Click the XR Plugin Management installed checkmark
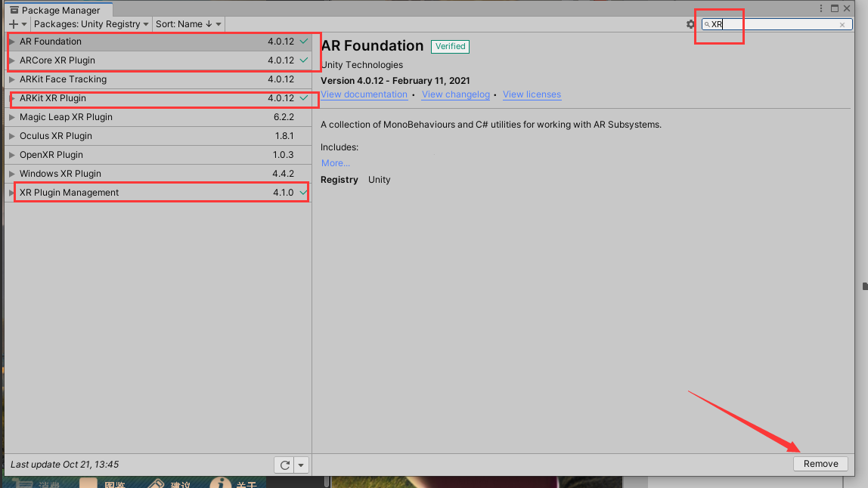The height and width of the screenshot is (488, 868). tap(303, 192)
